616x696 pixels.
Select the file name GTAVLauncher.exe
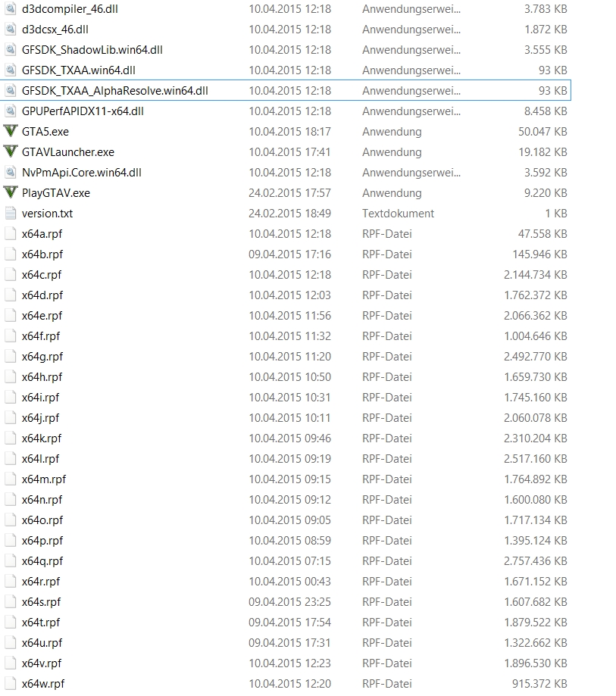click(68, 152)
